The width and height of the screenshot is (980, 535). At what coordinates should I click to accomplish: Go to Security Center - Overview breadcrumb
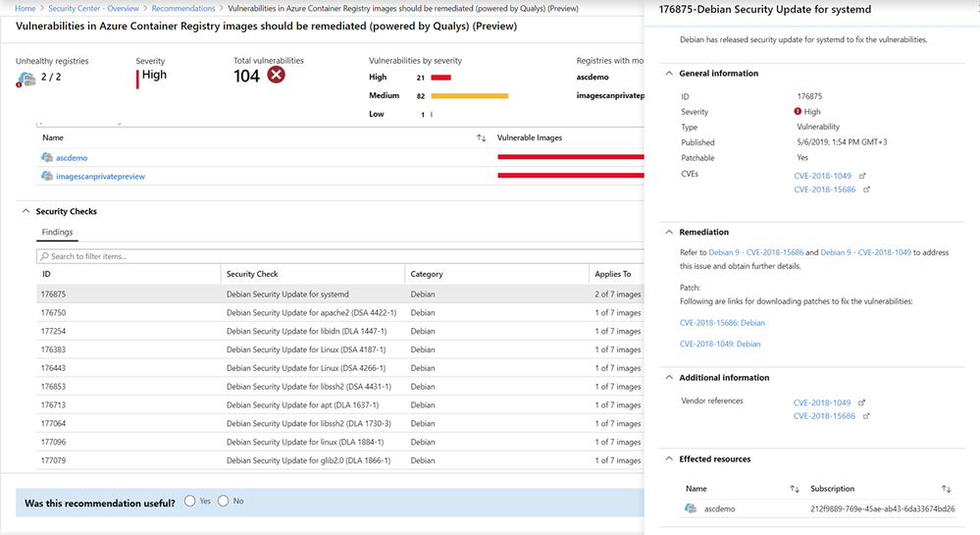tap(94, 9)
